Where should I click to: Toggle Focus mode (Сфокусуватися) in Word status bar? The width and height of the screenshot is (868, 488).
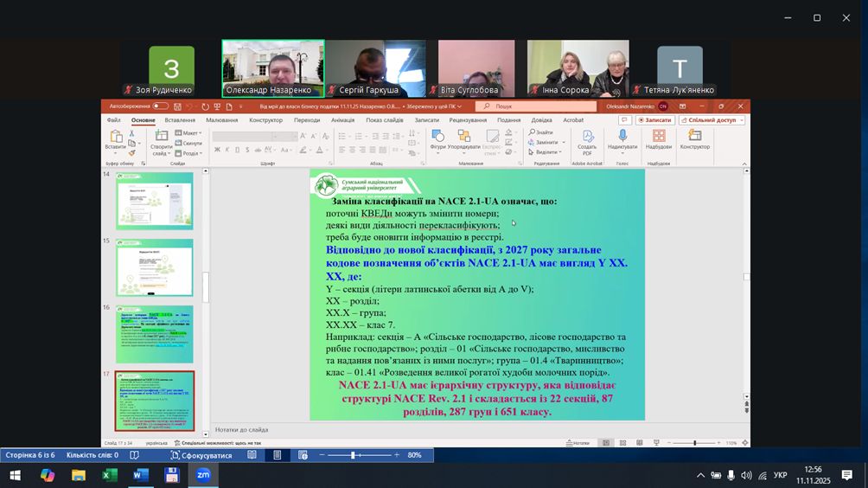(201, 455)
